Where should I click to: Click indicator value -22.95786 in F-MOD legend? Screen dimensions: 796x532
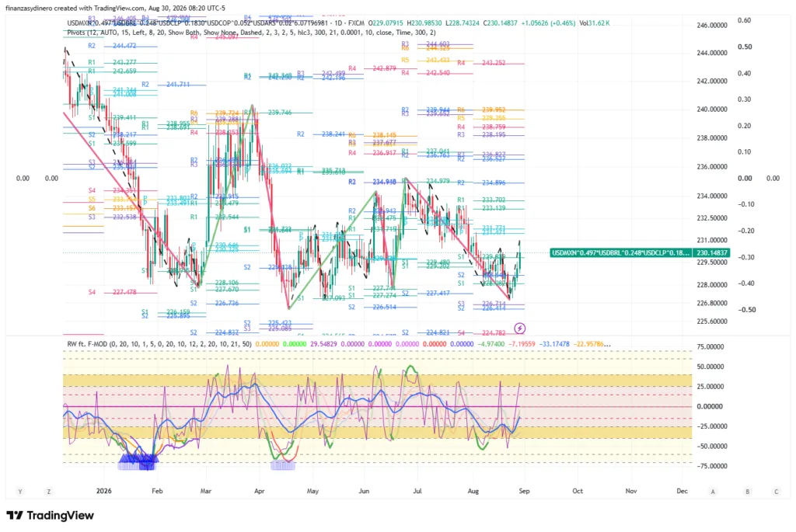click(x=592, y=344)
